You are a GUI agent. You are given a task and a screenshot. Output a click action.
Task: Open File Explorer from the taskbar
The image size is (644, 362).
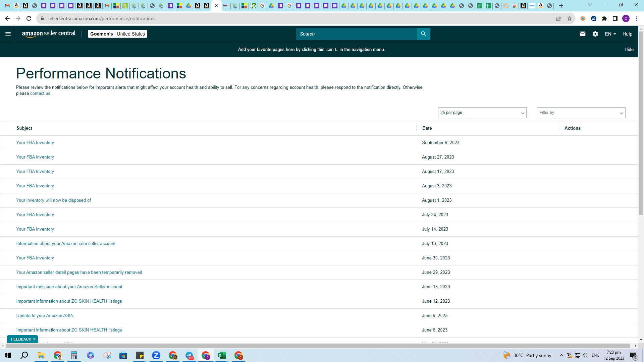click(41, 355)
